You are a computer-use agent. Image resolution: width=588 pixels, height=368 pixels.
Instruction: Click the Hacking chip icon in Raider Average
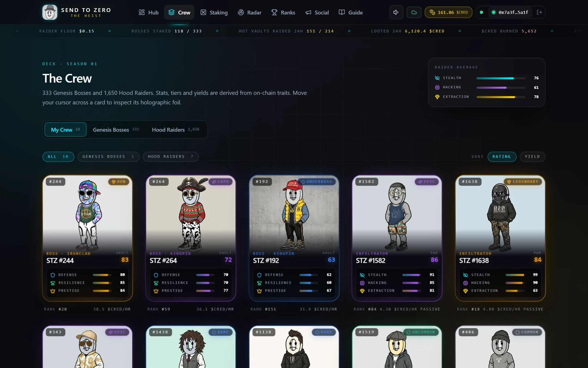[x=437, y=88]
